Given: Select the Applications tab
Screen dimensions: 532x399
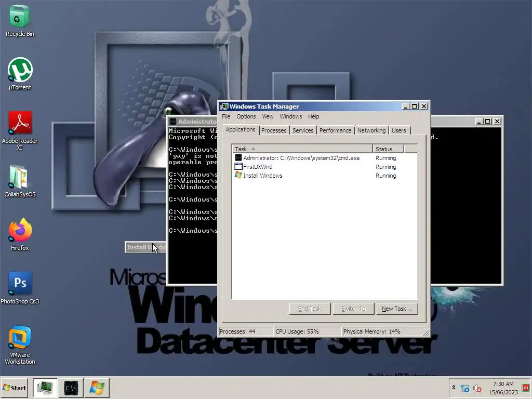Looking at the screenshot, I should pos(241,129).
